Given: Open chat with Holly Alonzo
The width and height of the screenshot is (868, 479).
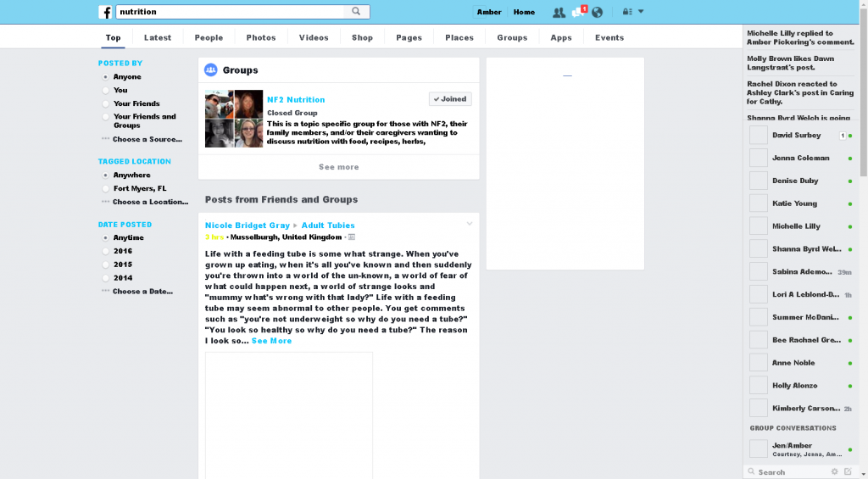Looking at the screenshot, I should coord(800,386).
